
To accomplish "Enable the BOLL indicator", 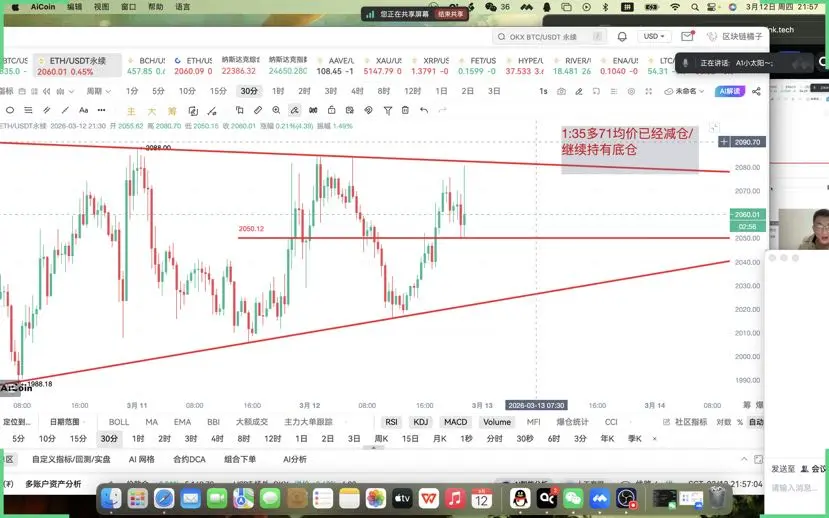I will coord(119,422).
